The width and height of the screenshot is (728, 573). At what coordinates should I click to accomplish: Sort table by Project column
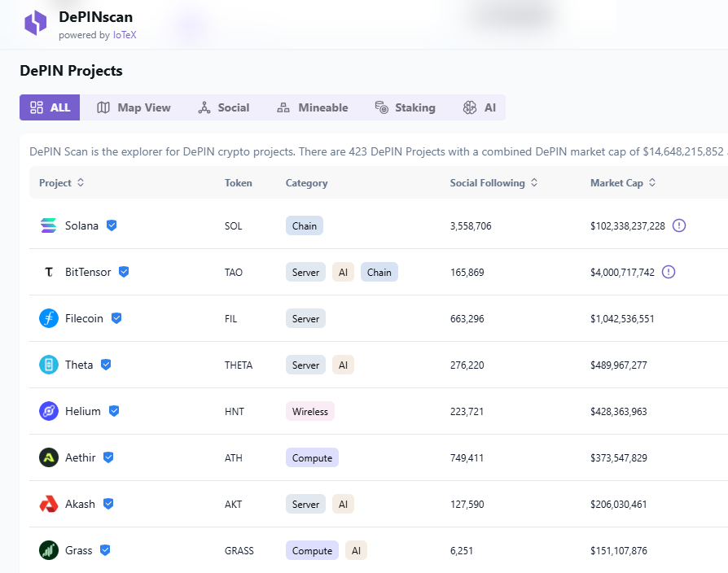pos(62,183)
